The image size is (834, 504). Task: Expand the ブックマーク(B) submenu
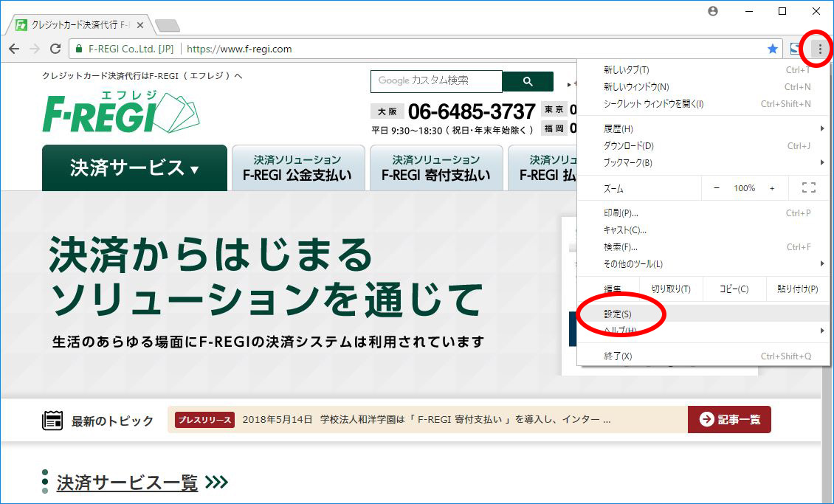point(703,162)
